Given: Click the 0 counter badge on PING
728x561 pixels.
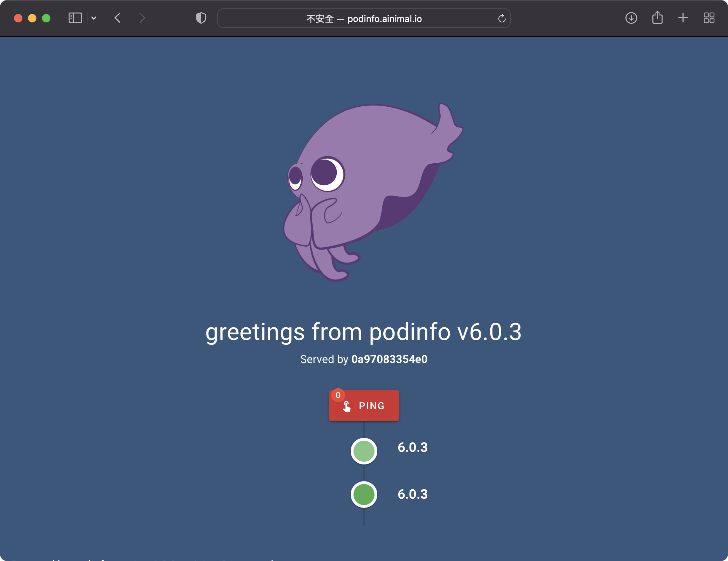Looking at the screenshot, I should tap(338, 395).
